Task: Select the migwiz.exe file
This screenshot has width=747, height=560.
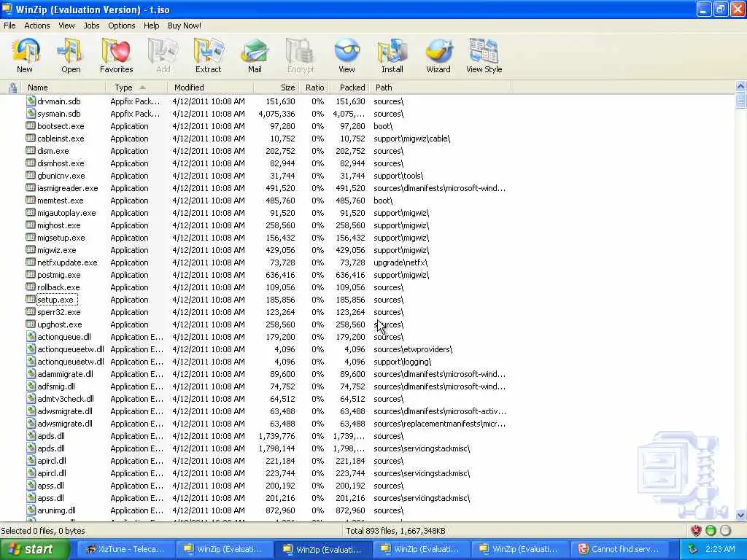Action: pos(57,250)
